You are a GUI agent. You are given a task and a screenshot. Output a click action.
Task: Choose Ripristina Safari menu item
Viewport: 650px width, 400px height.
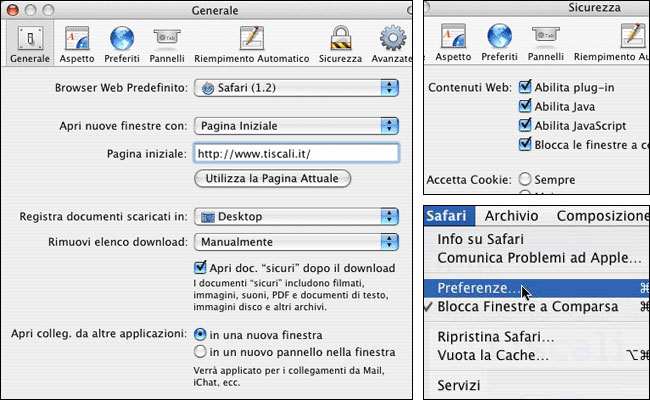point(536,337)
